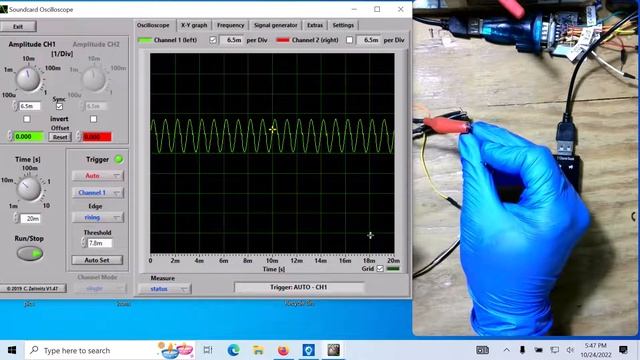
Task: Click the offset Reset button
Action: coord(60,137)
